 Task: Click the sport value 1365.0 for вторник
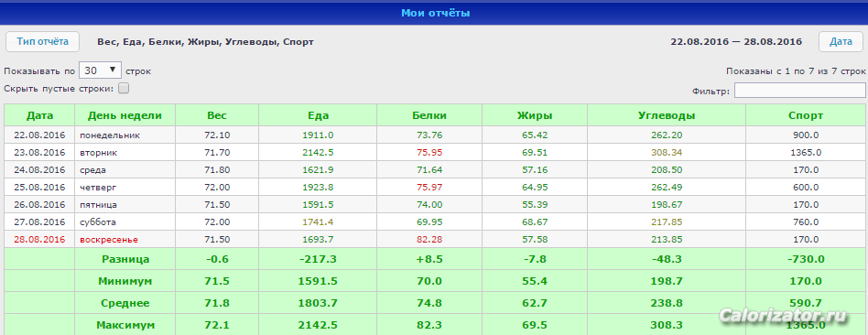(806, 152)
